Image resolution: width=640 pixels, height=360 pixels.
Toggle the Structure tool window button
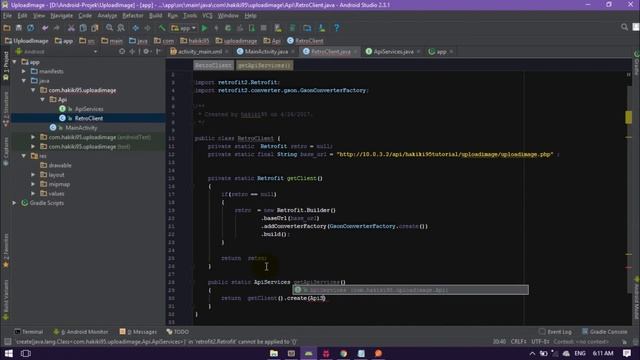[x=6, y=109]
